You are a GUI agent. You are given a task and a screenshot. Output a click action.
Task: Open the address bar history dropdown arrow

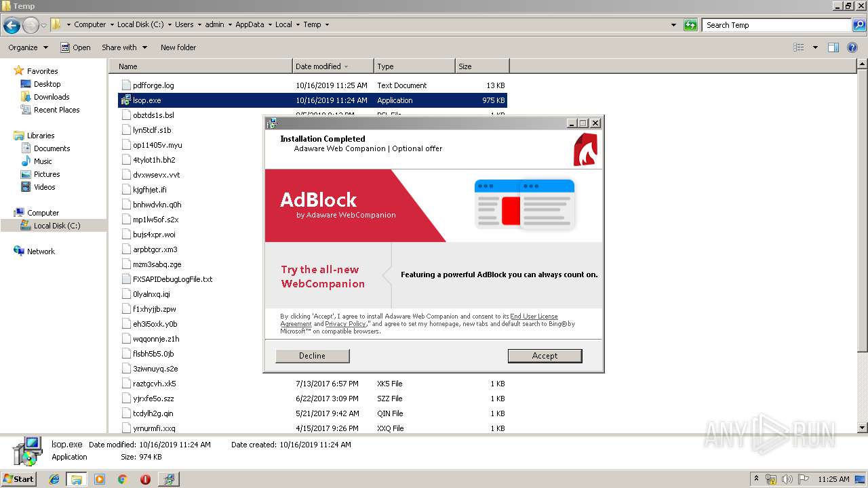(x=673, y=25)
